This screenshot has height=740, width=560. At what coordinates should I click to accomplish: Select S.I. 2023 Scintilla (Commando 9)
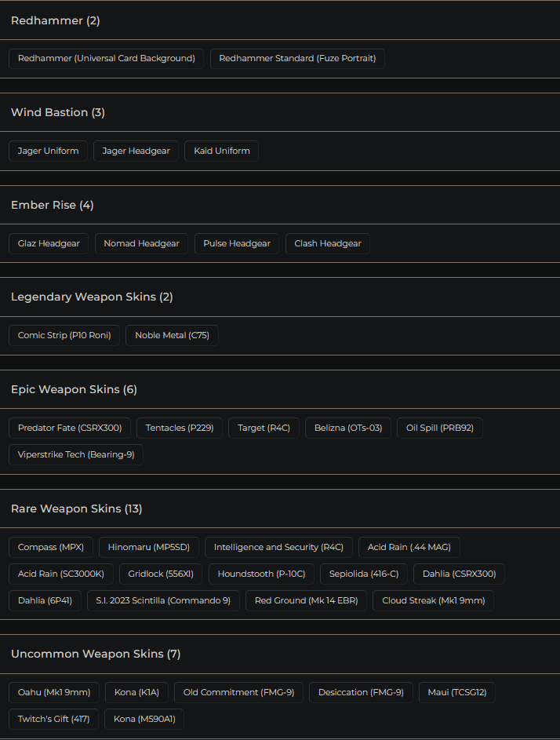click(163, 601)
